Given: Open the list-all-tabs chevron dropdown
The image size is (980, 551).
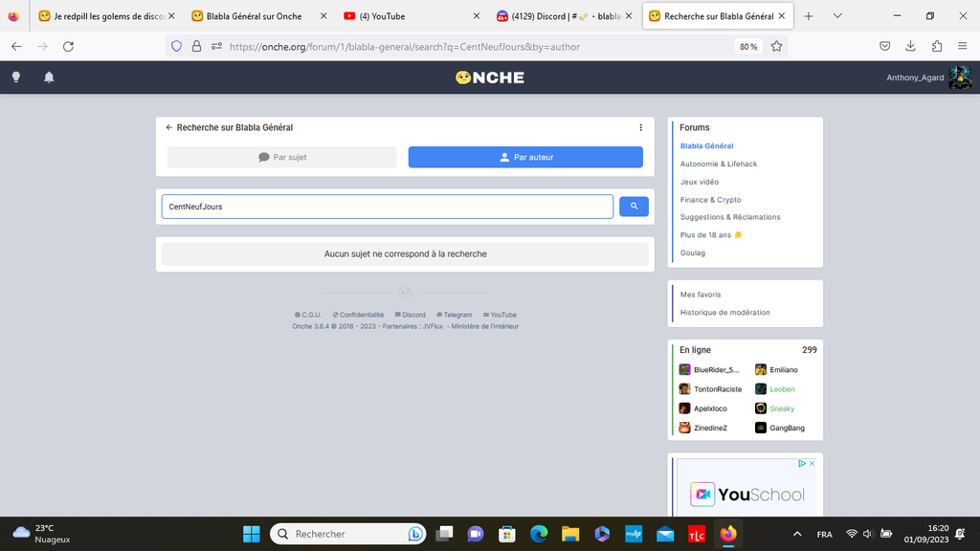Looking at the screenshot, I should [837, 16].
